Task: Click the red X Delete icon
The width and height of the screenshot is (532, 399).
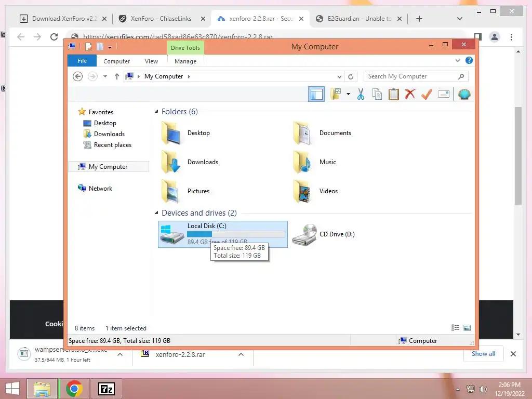Action: tap(410, 94)
